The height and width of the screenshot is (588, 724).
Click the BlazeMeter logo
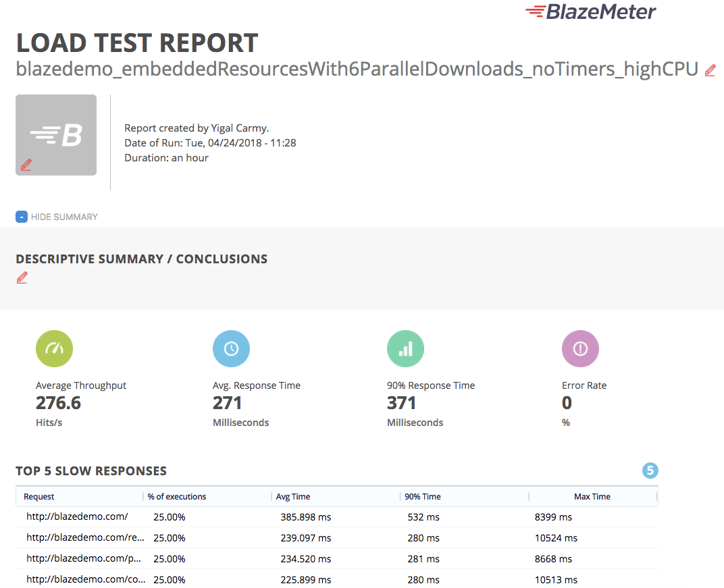click(x=590, y=12)
